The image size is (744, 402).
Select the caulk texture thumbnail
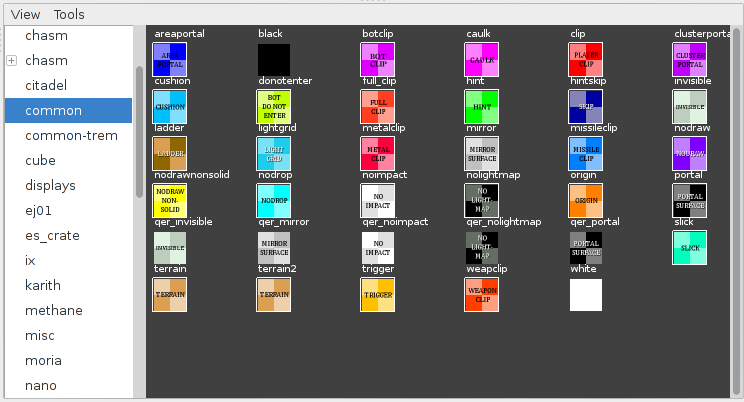(x=482, y=59)
